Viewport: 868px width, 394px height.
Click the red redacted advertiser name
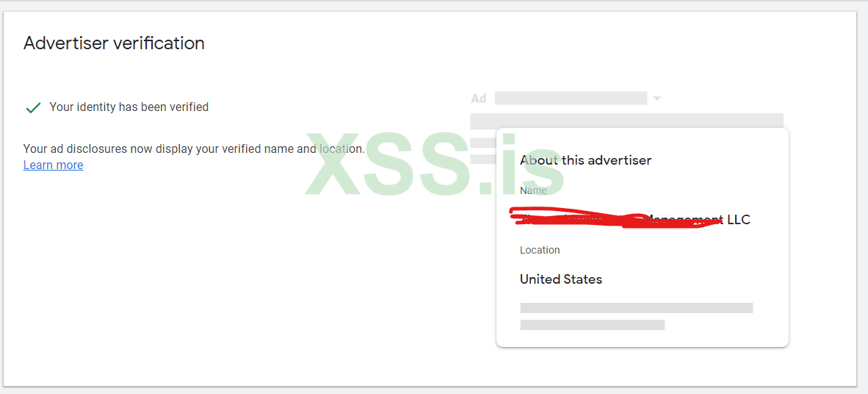[616, 218]
